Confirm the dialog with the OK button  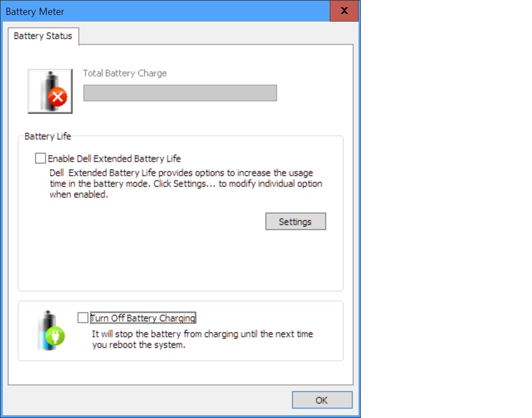pos(322,400)
